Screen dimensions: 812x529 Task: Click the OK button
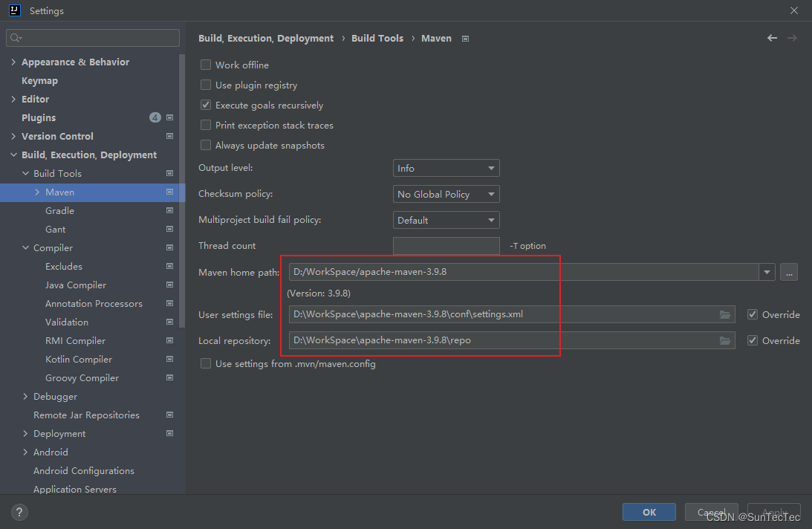649,512
